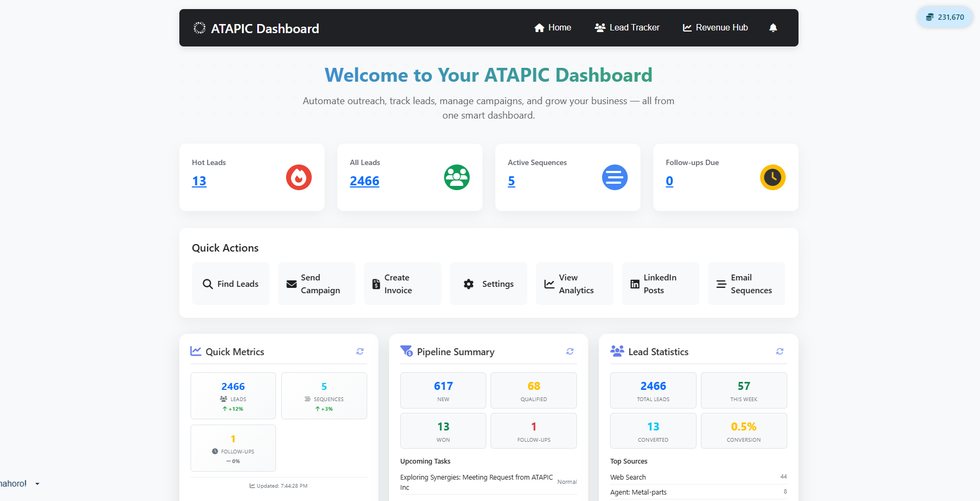Expand the dropdown near 'nahoro!' at bottom left

(37, 484)
